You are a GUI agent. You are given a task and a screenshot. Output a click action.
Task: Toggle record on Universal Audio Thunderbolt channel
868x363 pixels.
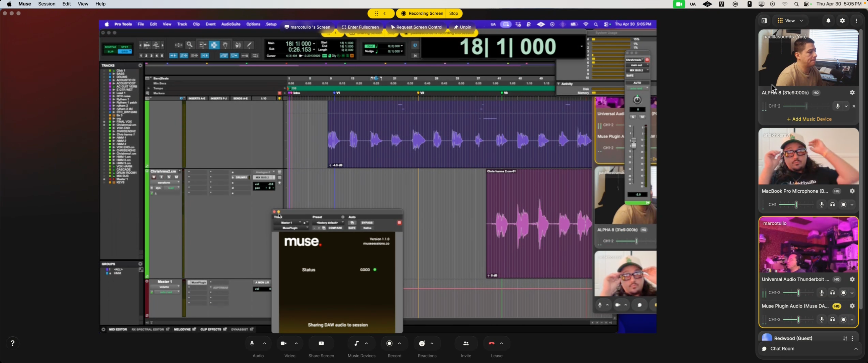843,293
